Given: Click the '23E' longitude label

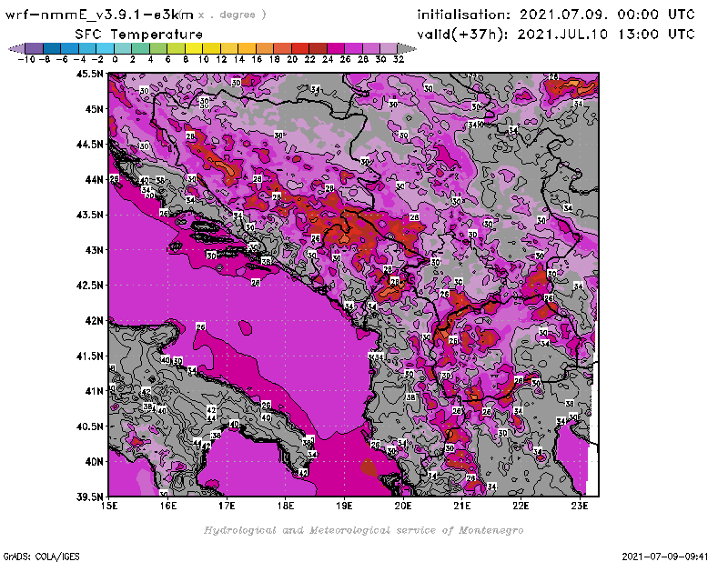Looking at the screenshot, I should pyautogui.click(x=580, y=506).
